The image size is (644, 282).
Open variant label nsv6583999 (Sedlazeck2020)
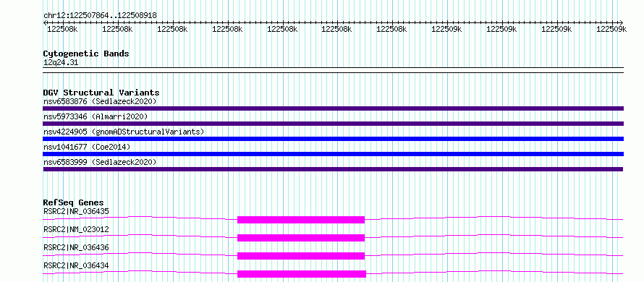[x=100, y=162]
